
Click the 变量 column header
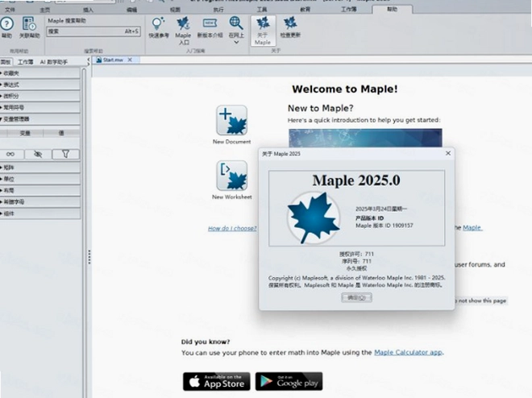(25, 133)
